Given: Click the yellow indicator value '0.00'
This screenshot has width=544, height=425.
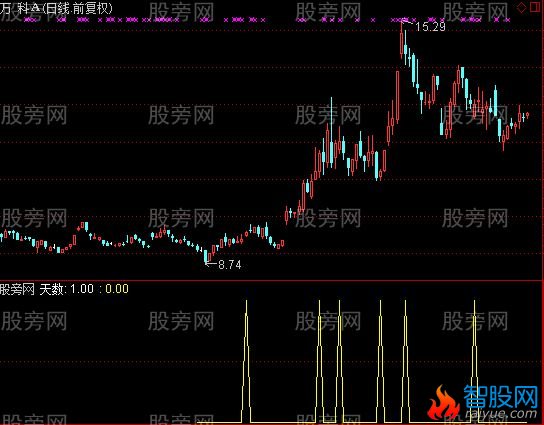Looking at the screenshot, I should coord(117,289).
